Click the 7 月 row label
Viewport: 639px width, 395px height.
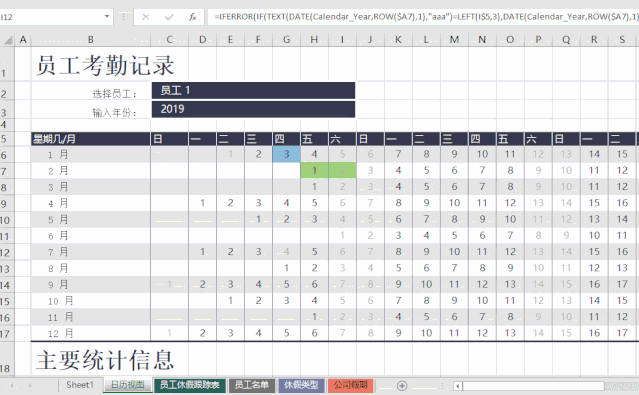tap(58, 252)
